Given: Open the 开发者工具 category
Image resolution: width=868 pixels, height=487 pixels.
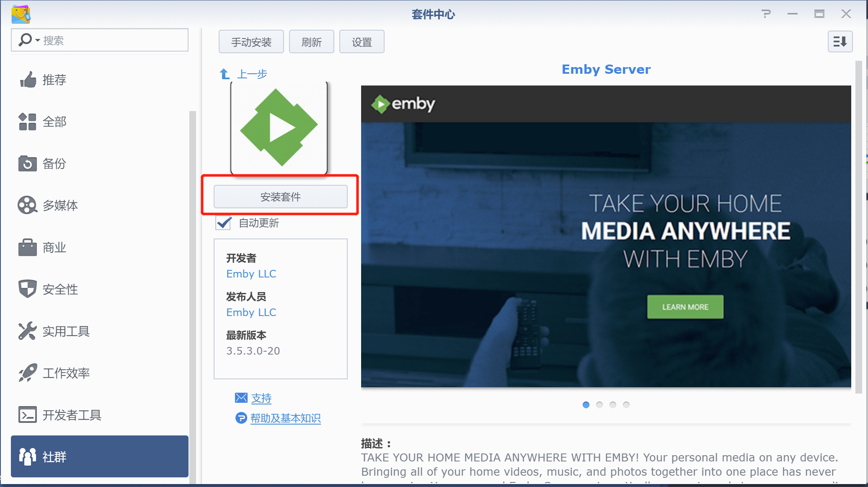Looking at the screenshot, I should pyautogui.click(x=72, y=415).
